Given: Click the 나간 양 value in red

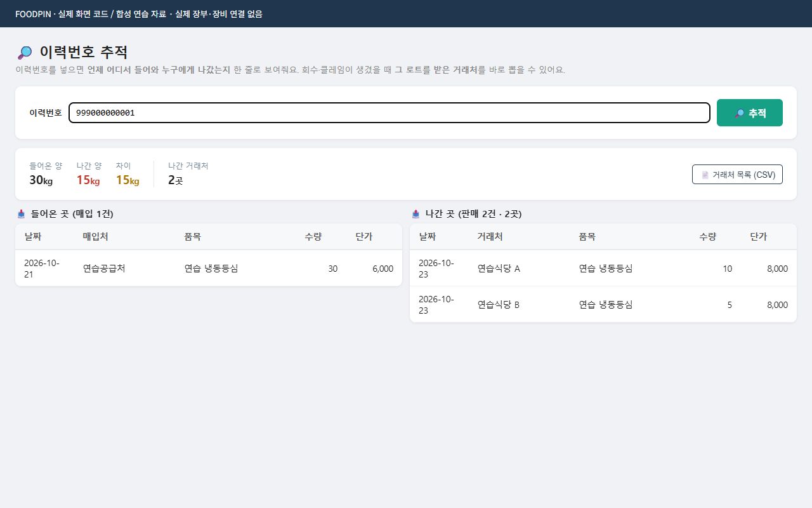Looking at the screenshot, I should [x=88, y=180].
